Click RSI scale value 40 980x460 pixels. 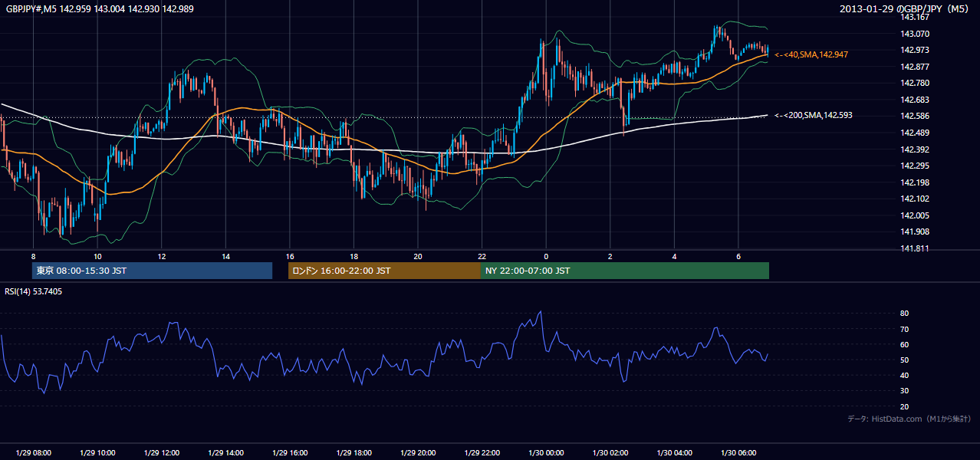(904, 375)
